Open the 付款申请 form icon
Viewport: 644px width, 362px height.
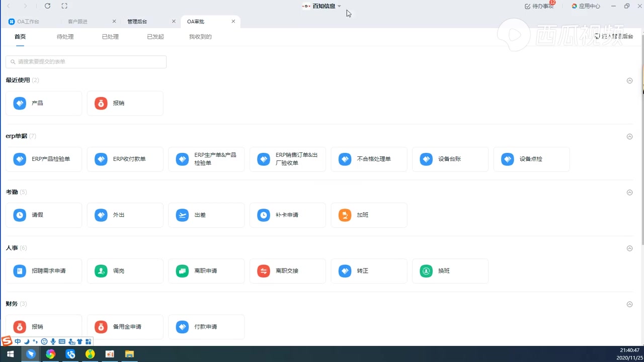(182, 326)
